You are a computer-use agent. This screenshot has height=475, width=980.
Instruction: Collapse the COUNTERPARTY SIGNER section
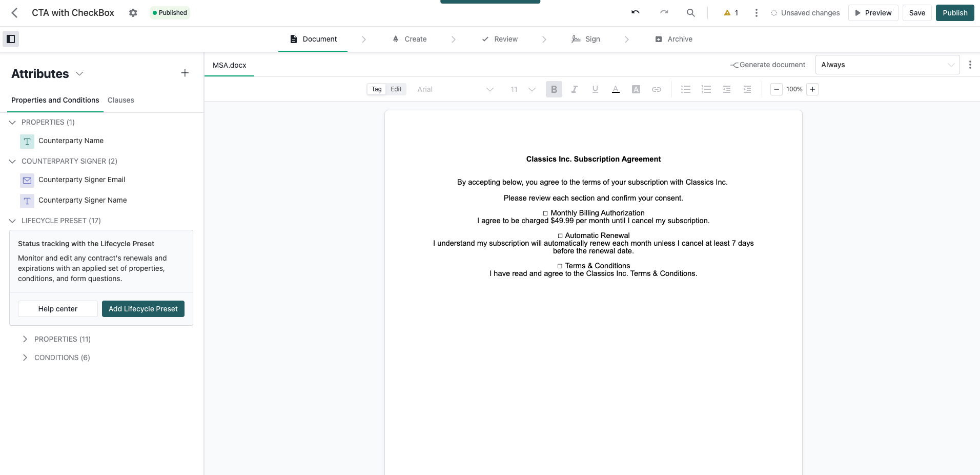tap(12, 161)
